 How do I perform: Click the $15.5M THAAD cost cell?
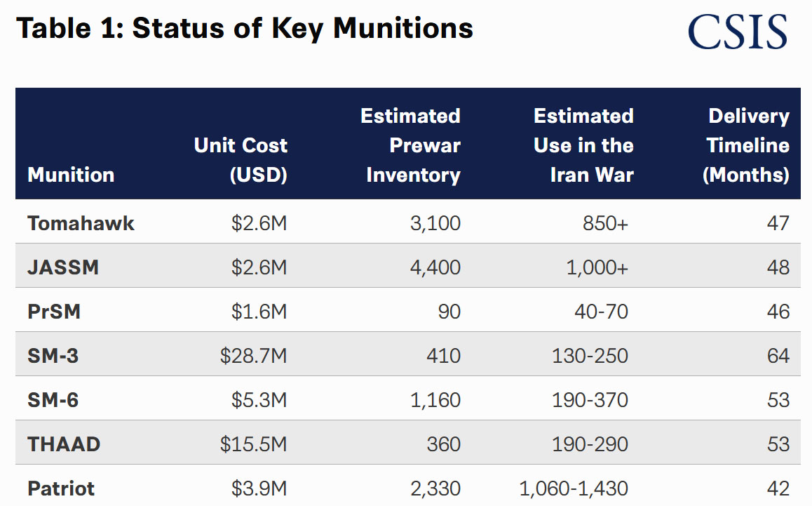click(x=253, y=444)
